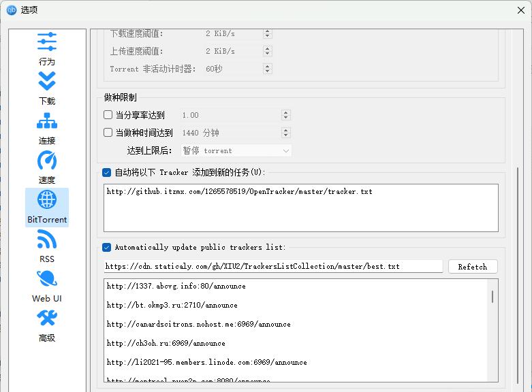Open the 连接 (Connection) network icon

tap(47, 121)
